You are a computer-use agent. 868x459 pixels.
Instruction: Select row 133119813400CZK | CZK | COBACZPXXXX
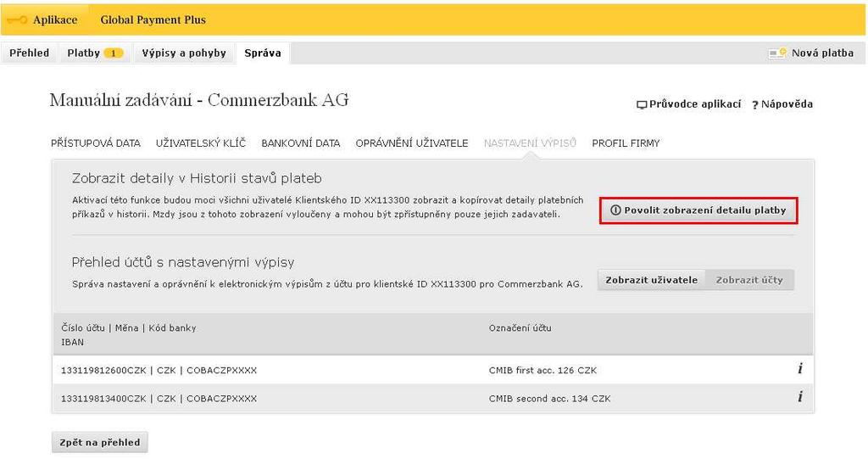[x=433, y=398]
